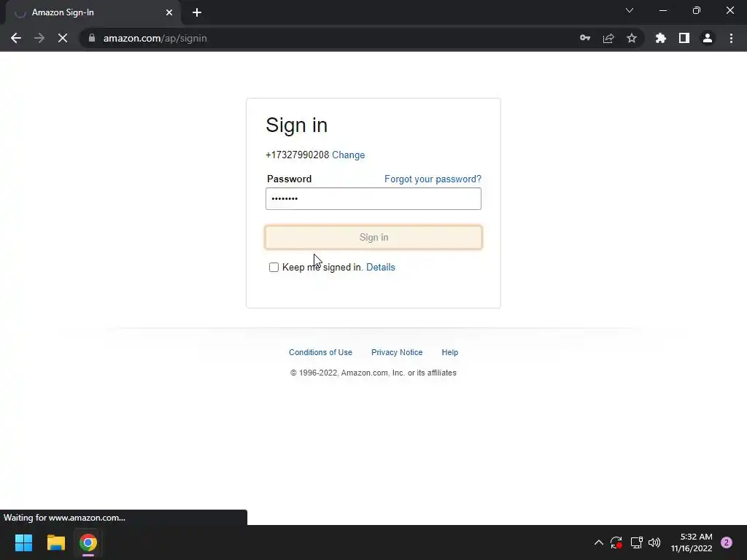Stop loading the page
The width and height of the screenshot is (747, 560).
[x=63, y=38]
